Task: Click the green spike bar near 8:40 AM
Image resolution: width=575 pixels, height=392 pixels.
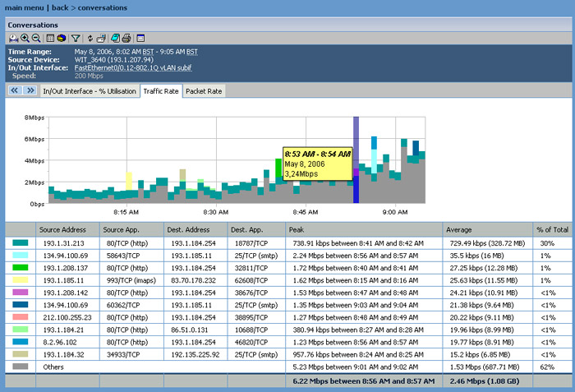Action: (x=278, y=168)
